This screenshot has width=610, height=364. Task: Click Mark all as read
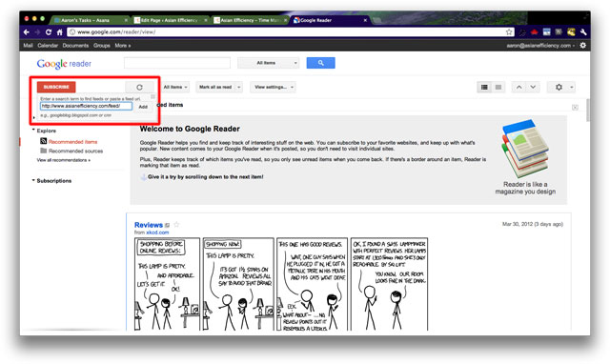pos(215,87)
